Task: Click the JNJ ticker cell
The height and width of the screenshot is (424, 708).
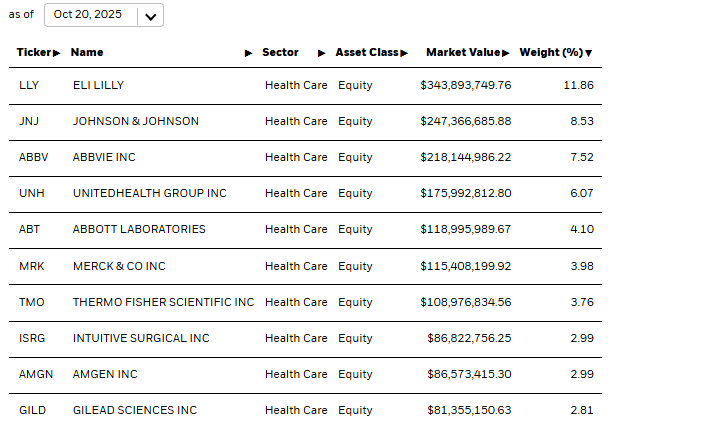Action: 29,121
